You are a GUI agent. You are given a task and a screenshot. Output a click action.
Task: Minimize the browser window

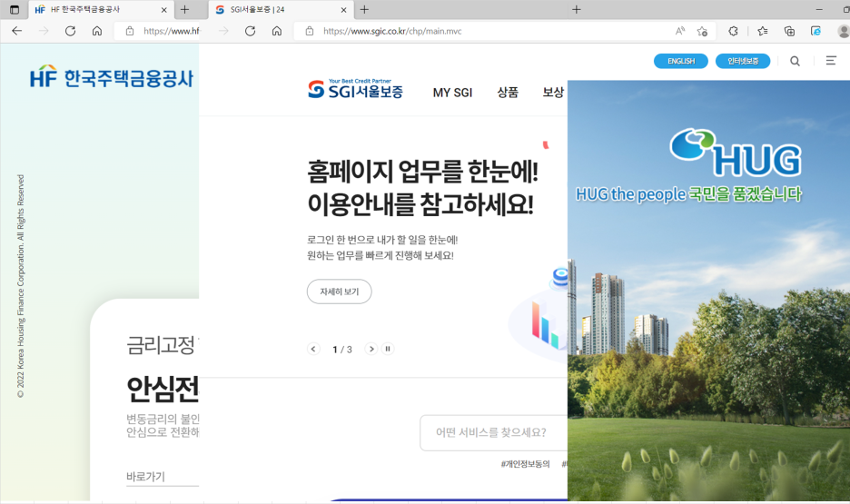tap(819, 10)
